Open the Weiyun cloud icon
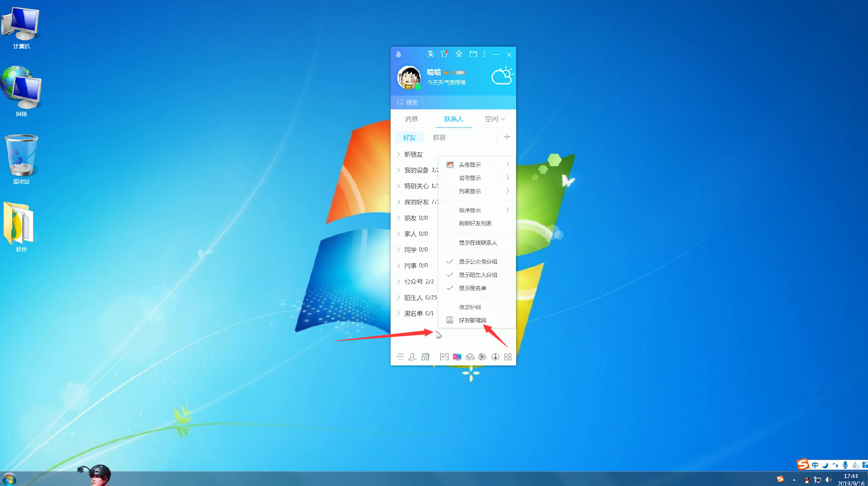The height and width of the screenshot is (486, 868). [470, 357]
